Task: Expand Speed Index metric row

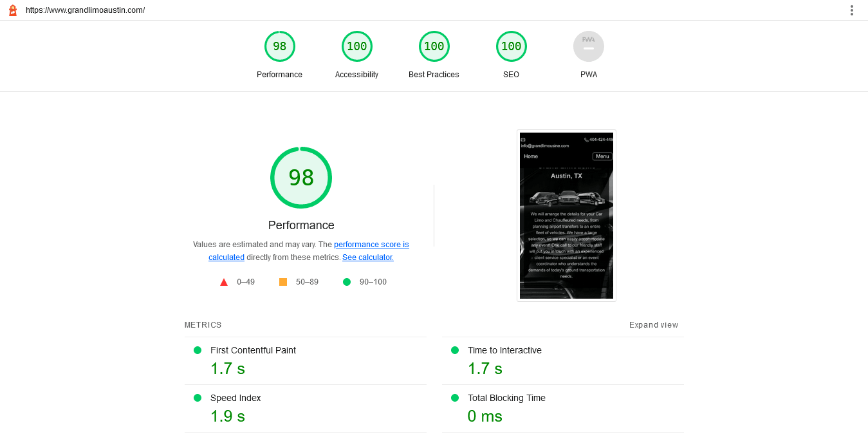Action: (306, 409)
